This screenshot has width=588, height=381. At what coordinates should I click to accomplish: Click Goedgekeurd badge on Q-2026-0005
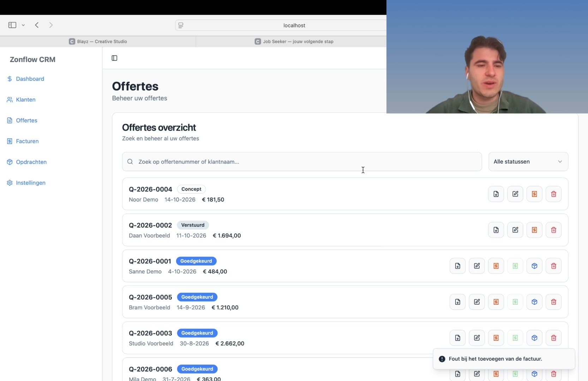tap(197, 297)
